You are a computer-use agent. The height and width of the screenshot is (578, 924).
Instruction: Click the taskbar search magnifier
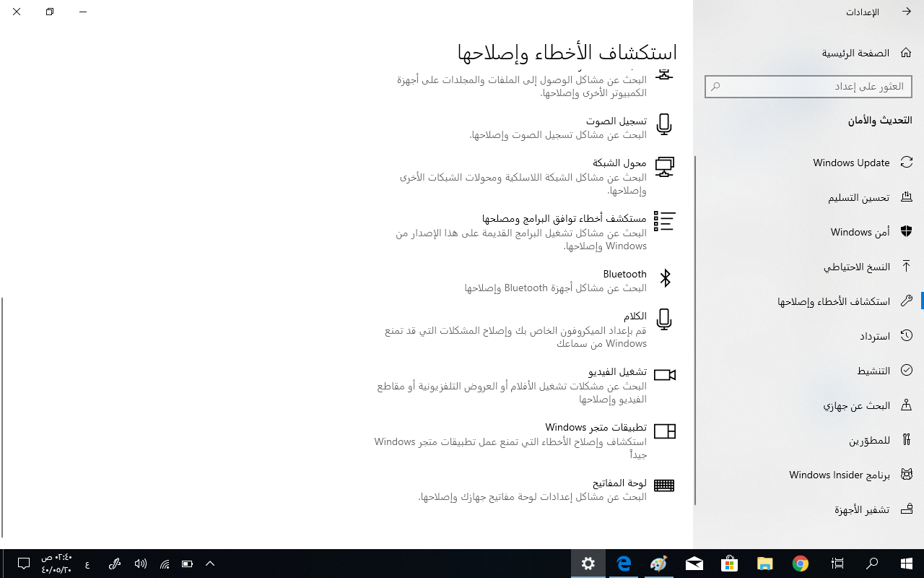click(872, 564)
